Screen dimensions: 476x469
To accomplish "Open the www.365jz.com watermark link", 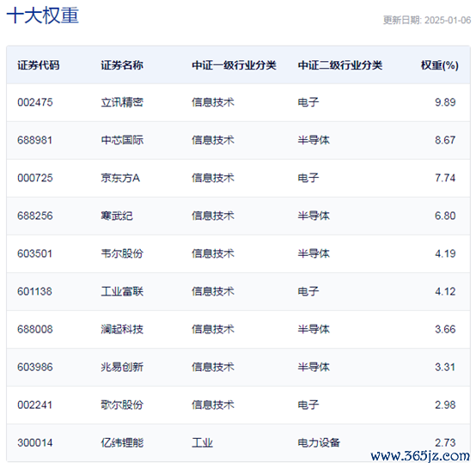I will click(x=420, y=456).
